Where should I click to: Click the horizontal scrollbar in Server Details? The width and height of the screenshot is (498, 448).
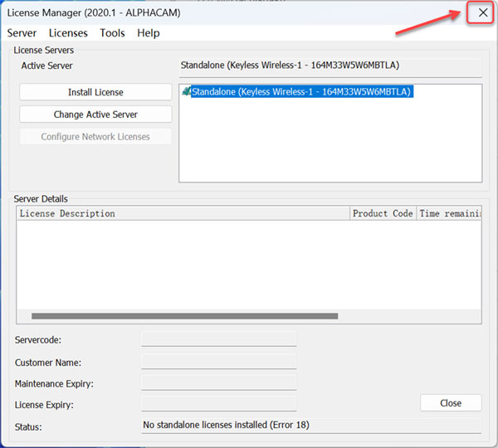point(184,316)
